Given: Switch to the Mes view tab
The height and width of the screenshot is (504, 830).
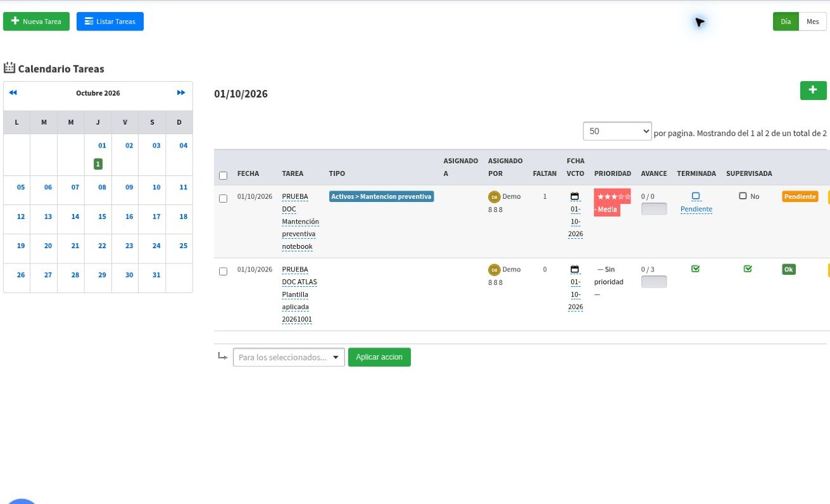Looking at the screenshot, I should pos(813,22).
